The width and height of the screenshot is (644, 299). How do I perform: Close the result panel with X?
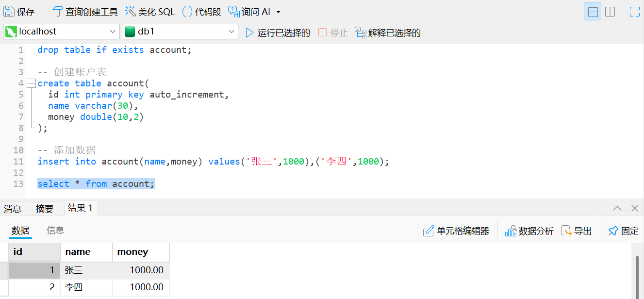tap(634, 208)
